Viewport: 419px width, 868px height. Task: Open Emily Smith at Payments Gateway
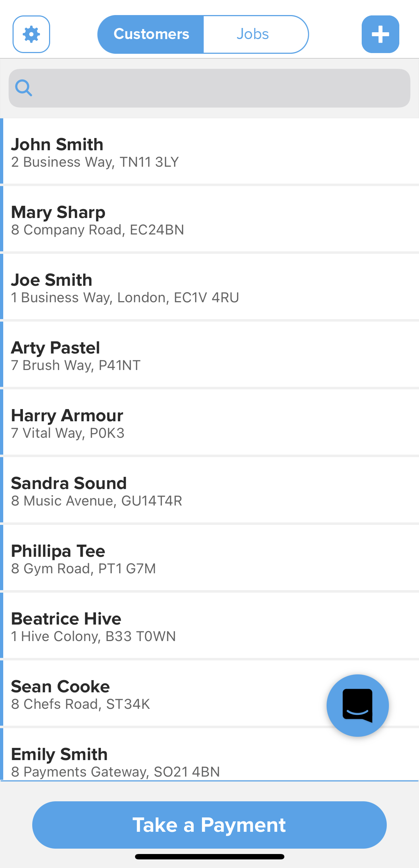(x=59, y=754)
